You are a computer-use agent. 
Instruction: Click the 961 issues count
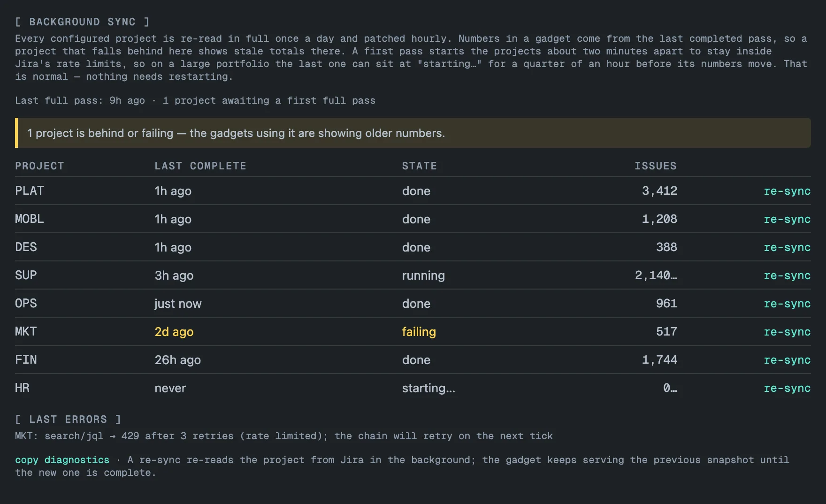point(666,304)
